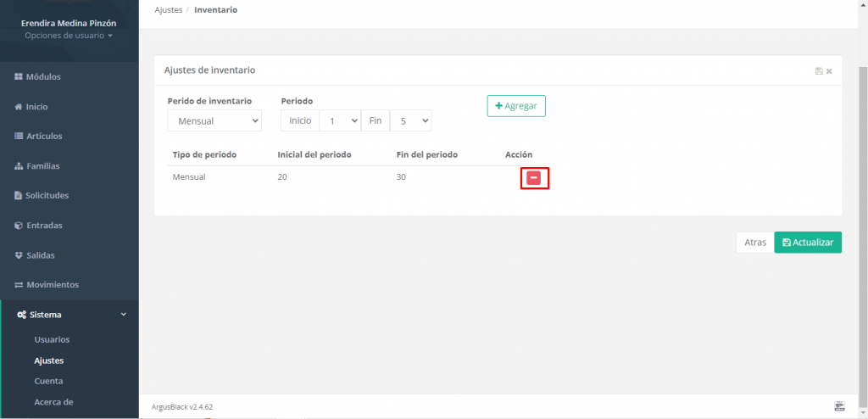Click the Entradas box icon
868x419 pixels.
(x=19, y=226)
